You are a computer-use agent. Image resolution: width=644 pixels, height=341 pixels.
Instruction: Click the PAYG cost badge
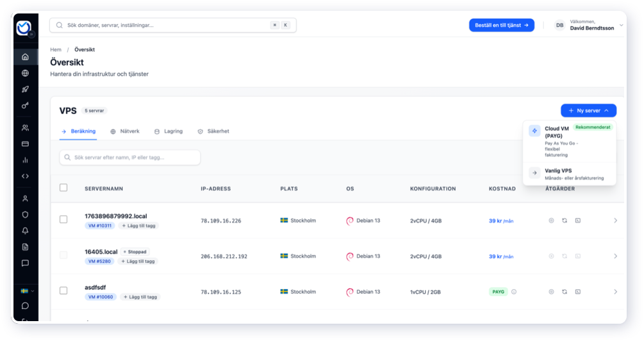click(x=498, y=292)
